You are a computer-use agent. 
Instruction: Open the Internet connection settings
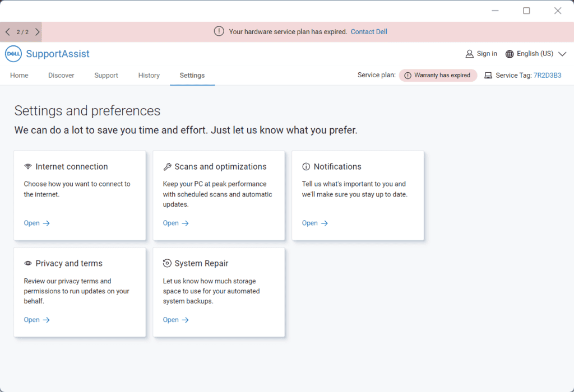point(37,223)
